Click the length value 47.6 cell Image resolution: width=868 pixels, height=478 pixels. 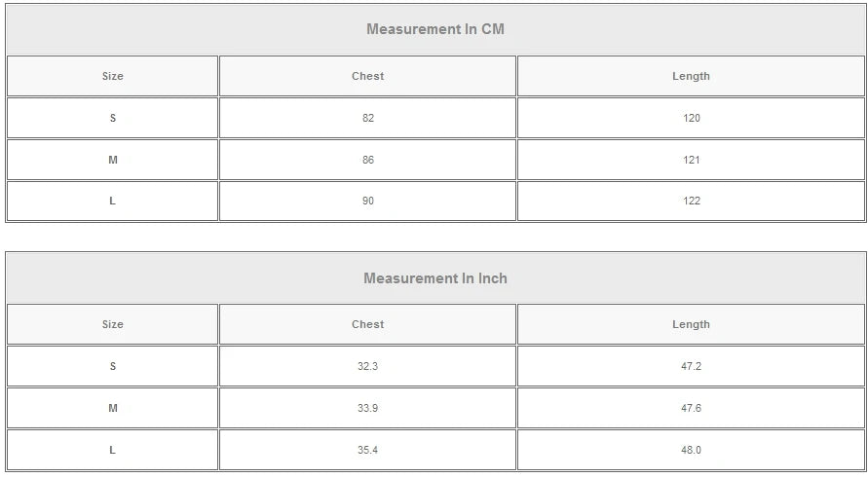pos(691,408)
